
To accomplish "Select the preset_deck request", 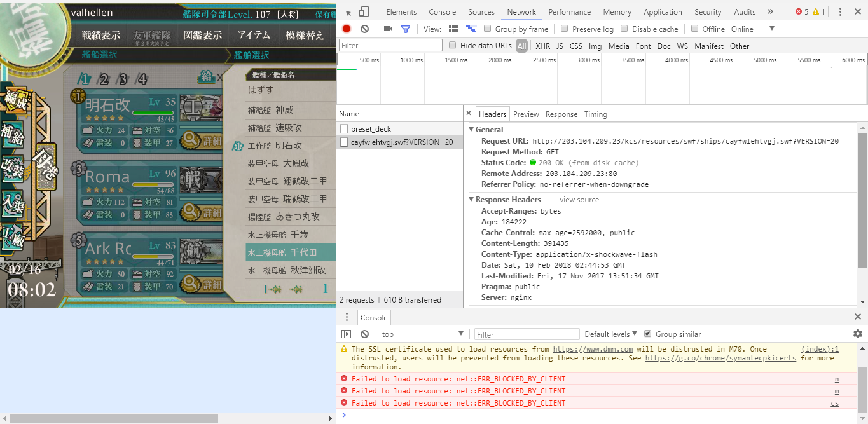I will [x=370, y=129].
